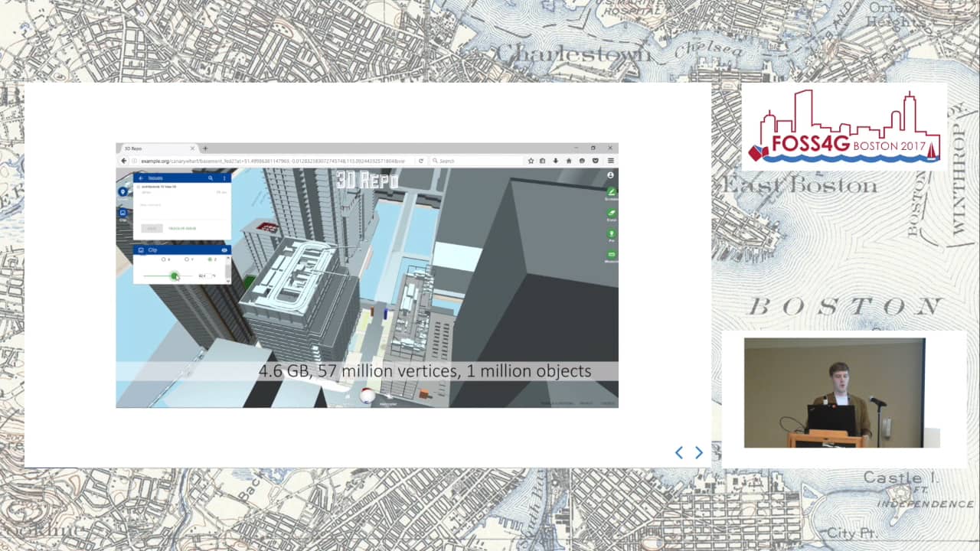This screenshot has width=980, height=551.
Task: Go to the previous slide arrow
Action: point(678,452)
